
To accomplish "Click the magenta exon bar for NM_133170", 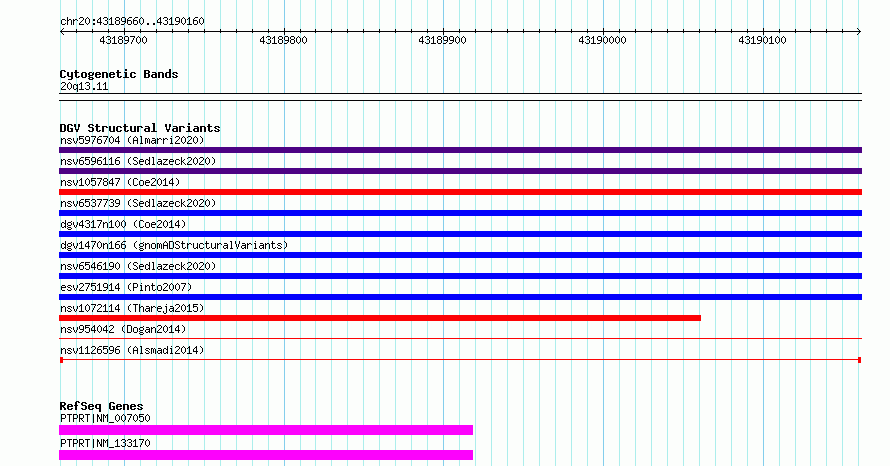I will coord(266,455).
